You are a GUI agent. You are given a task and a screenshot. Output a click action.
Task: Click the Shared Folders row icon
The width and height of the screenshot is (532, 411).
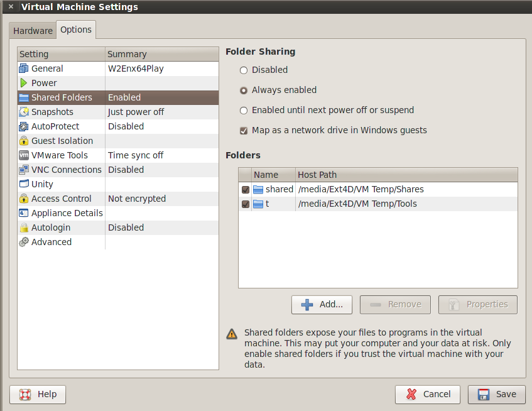pyautogui.click(x=24, y=98)
